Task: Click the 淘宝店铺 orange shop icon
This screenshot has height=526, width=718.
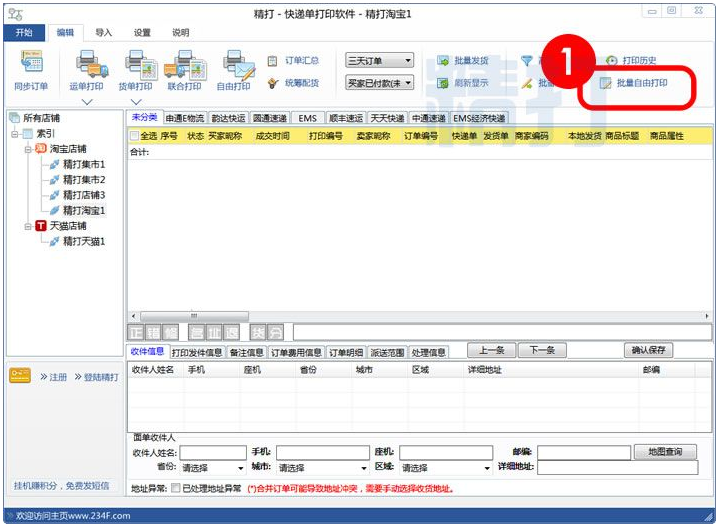Action: pyautogui.click(x=41, y=148)
